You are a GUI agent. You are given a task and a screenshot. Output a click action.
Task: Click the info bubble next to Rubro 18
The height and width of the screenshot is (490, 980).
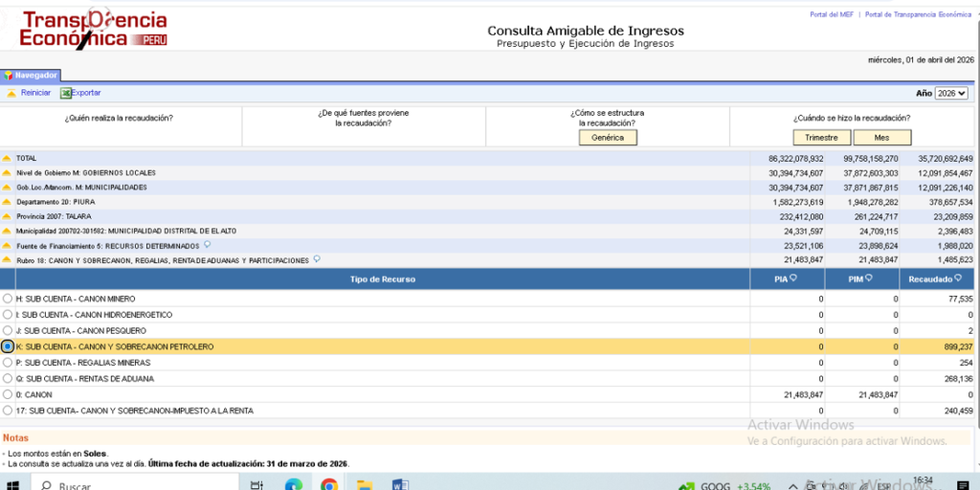click(317, 259)
